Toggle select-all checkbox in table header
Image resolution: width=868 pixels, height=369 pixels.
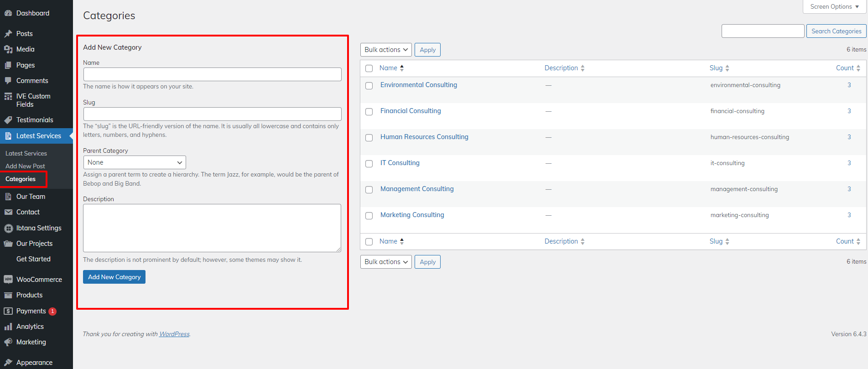tap(369, 68)
